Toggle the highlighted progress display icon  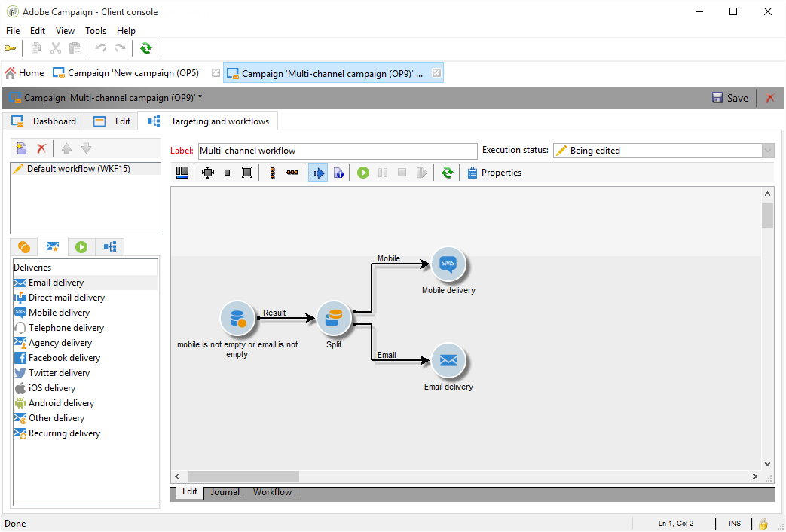coord(318,173)
